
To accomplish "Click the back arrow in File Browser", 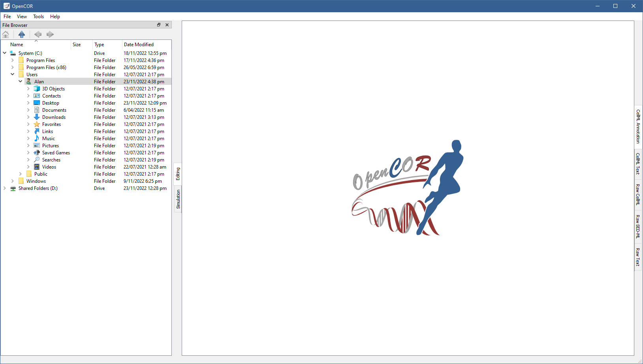I will tap(38, 34).
